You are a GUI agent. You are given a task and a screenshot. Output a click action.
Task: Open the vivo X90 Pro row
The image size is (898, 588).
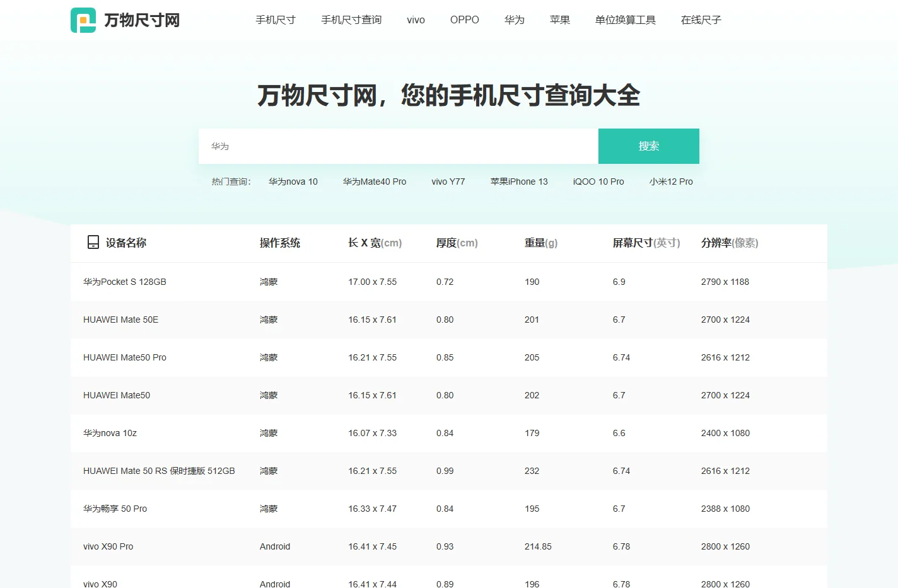[x=449, y=546]
